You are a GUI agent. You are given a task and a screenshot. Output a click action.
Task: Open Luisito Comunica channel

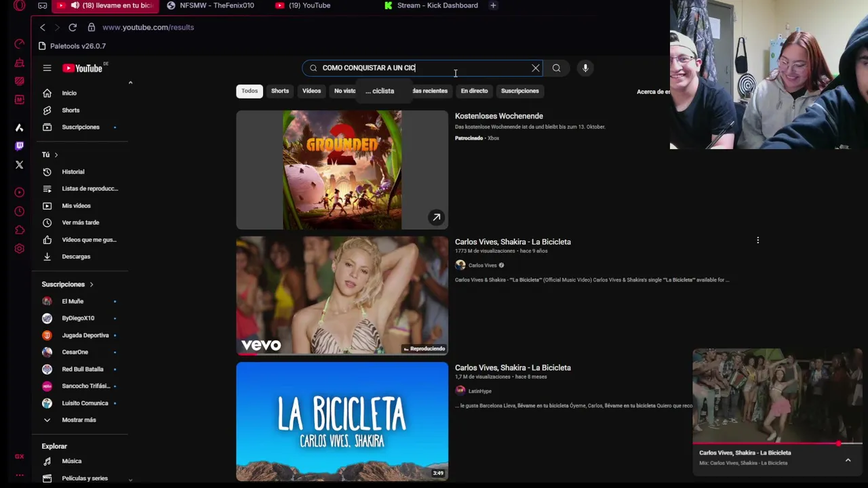[x=85, y=403]
